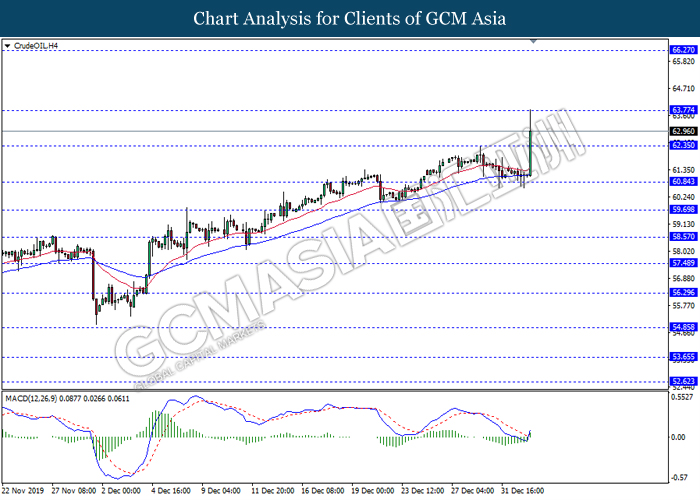Select the 56.296 price level label
This screenshot has height=500, width=700.
point(683,292)
